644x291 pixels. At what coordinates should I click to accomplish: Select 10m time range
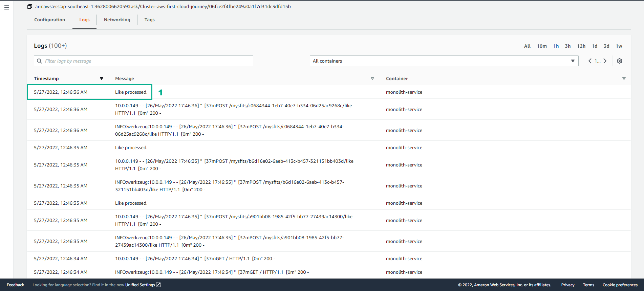542,46
